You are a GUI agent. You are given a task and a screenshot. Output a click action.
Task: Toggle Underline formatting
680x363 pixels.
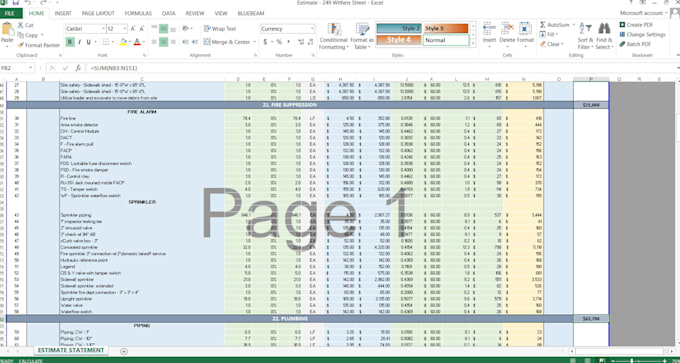tap(88, 42)
